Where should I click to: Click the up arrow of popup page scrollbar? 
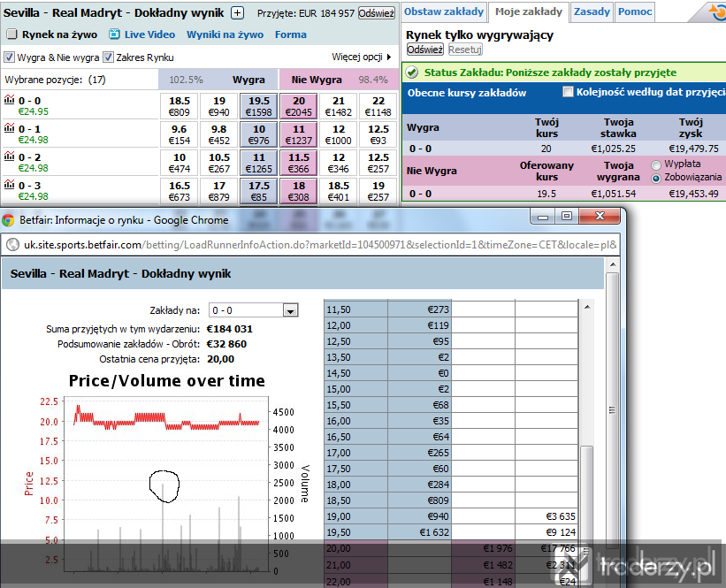pos(613,265)
